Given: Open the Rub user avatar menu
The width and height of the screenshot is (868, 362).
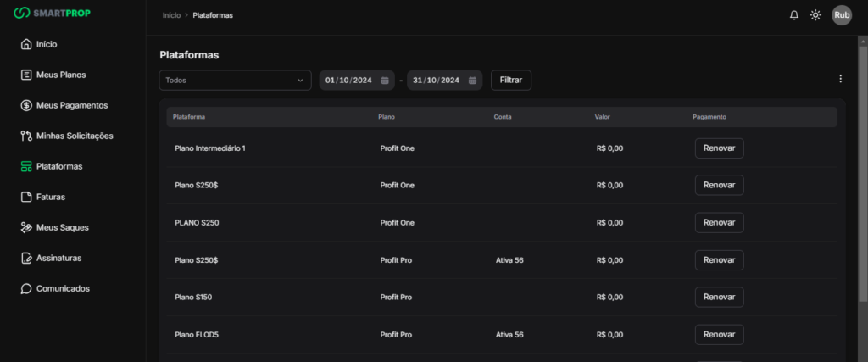Looking at the screenshot, I should click(842, 15).
